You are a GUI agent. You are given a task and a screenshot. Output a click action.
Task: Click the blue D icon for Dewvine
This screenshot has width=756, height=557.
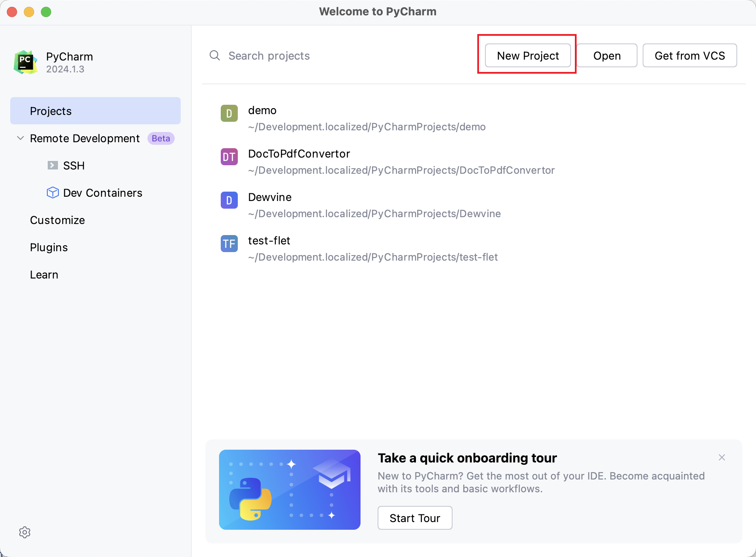(x=229, y=200)
